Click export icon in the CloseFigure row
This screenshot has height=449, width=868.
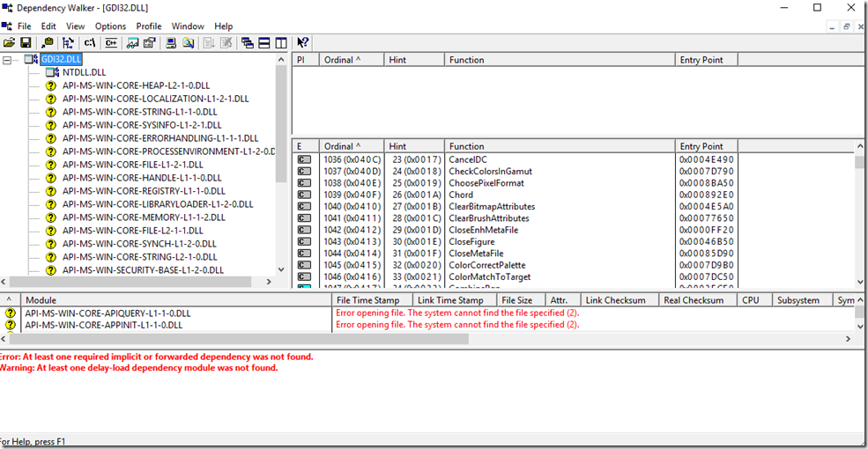point(304,241)
